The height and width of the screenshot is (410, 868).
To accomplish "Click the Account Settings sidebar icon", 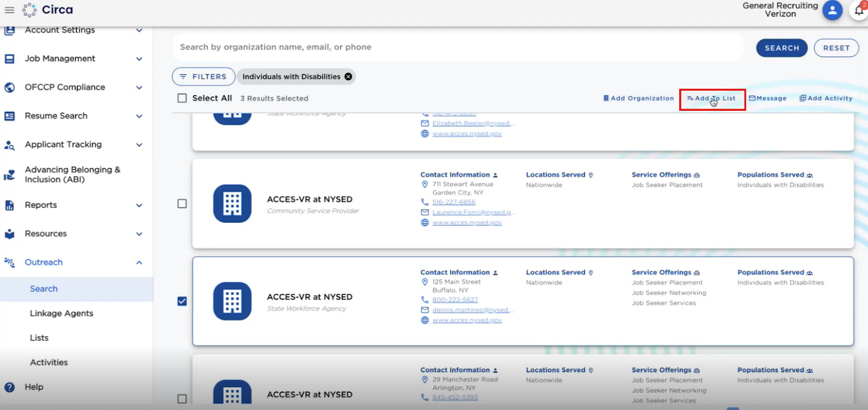I will pos(9,30).
